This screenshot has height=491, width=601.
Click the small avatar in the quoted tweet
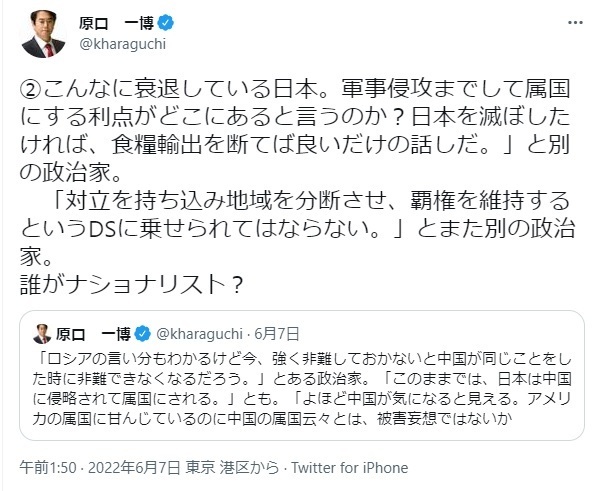pos(44,330)
